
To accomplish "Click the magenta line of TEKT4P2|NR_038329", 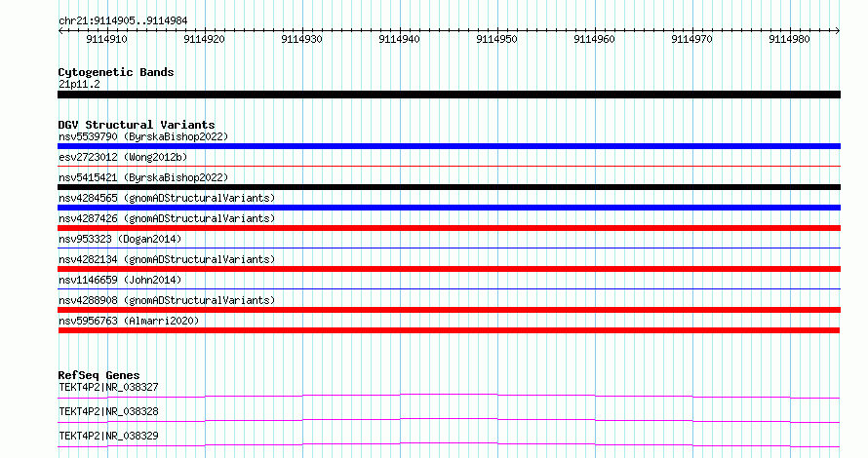I will pos(449,444).
